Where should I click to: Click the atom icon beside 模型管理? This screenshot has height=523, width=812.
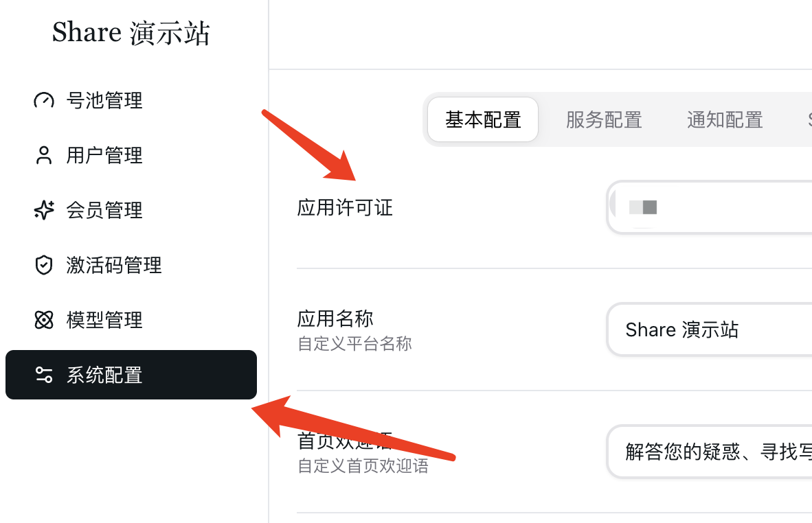coord(44,320)
